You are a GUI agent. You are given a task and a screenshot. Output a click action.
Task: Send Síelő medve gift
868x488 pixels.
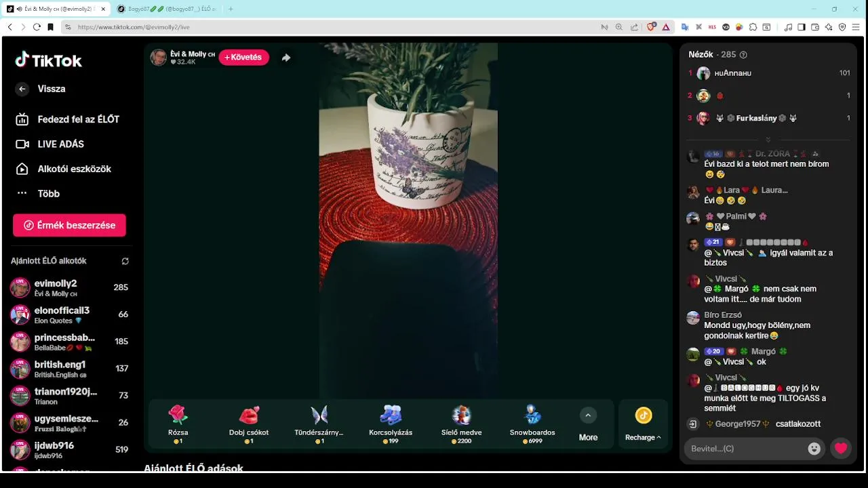click(x=461, y=424)
